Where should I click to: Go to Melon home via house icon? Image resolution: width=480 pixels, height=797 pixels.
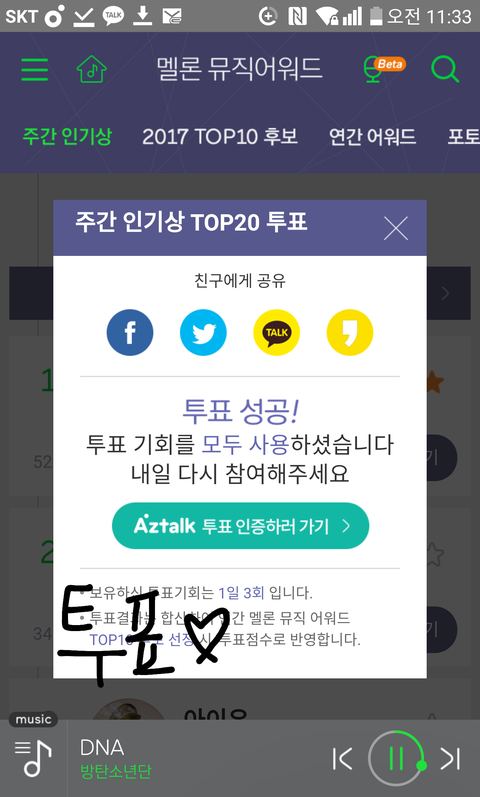click(92, 69)
